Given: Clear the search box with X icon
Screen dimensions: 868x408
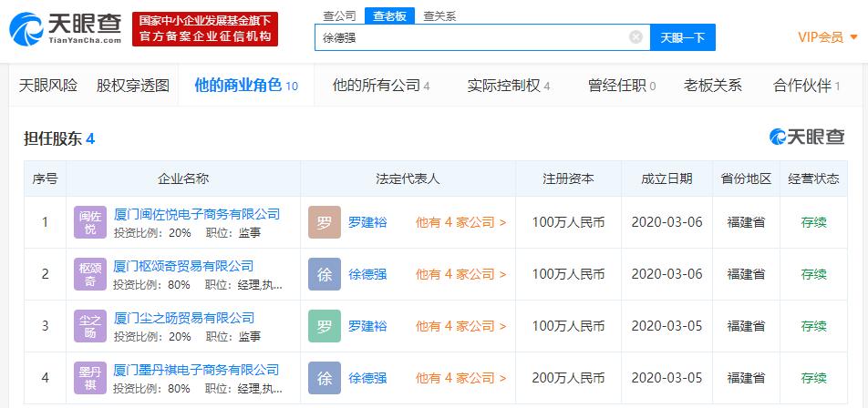Looking at the screenshot, I should tap(635, 37).
